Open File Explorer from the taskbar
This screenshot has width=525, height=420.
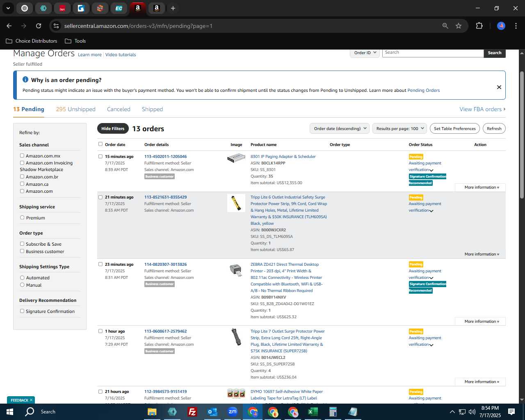point(152,412)
